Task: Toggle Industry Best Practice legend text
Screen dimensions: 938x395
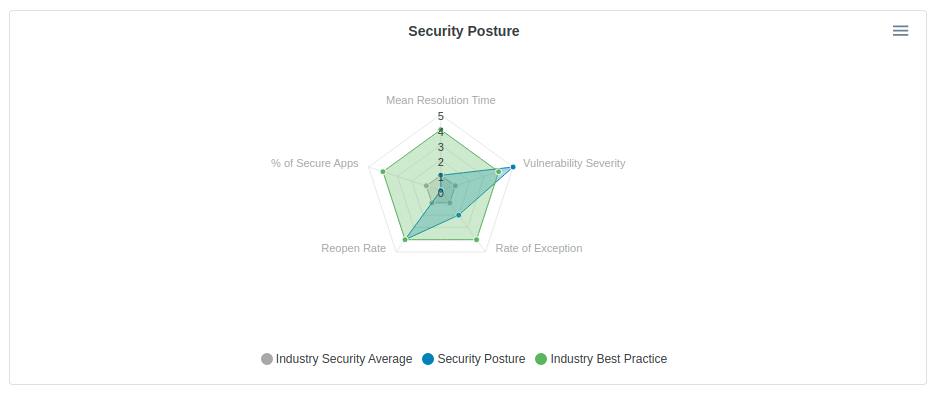Action: click(608, 359)
